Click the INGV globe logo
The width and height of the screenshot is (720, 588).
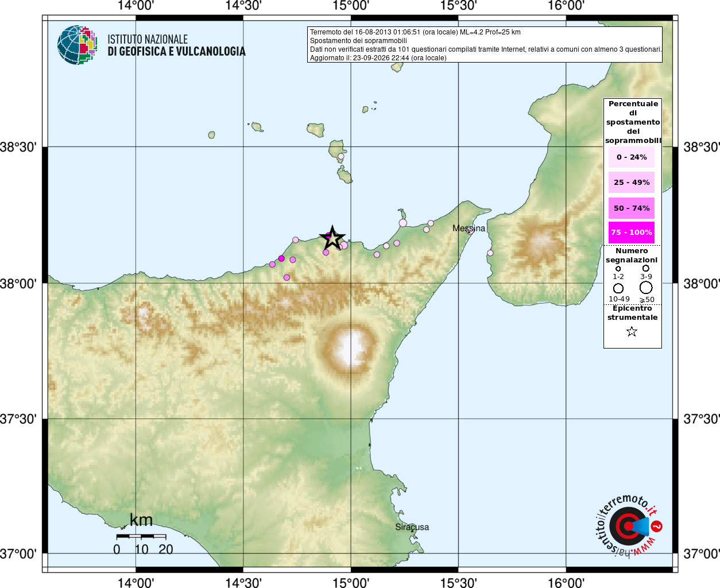point(77,45)
